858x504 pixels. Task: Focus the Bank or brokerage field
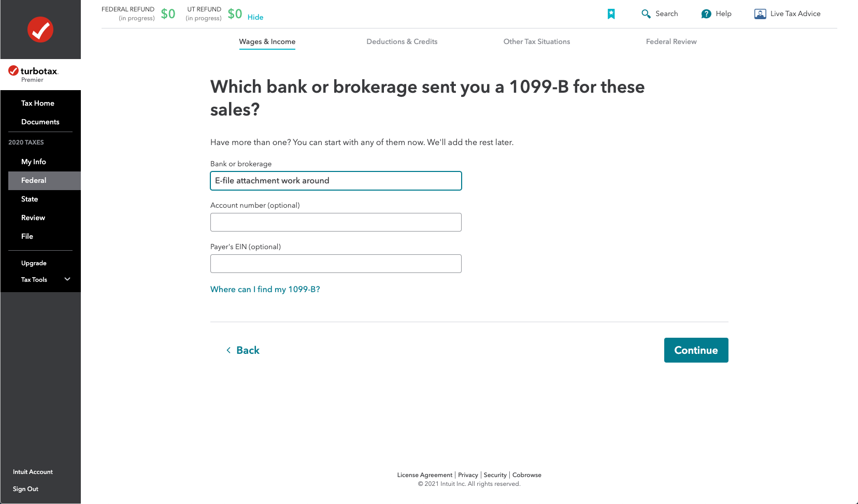pos(336,181)
